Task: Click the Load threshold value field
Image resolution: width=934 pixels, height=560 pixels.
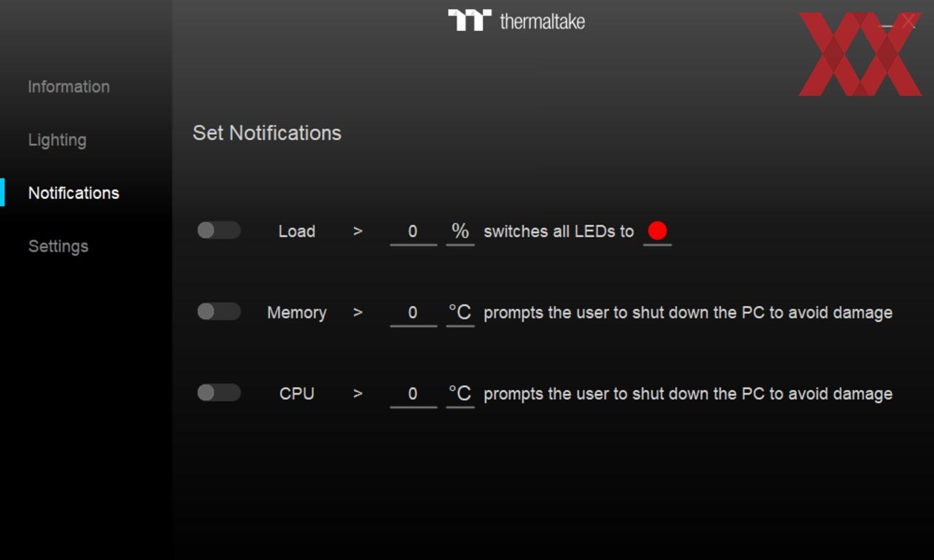Action: (x=413, y=232)
